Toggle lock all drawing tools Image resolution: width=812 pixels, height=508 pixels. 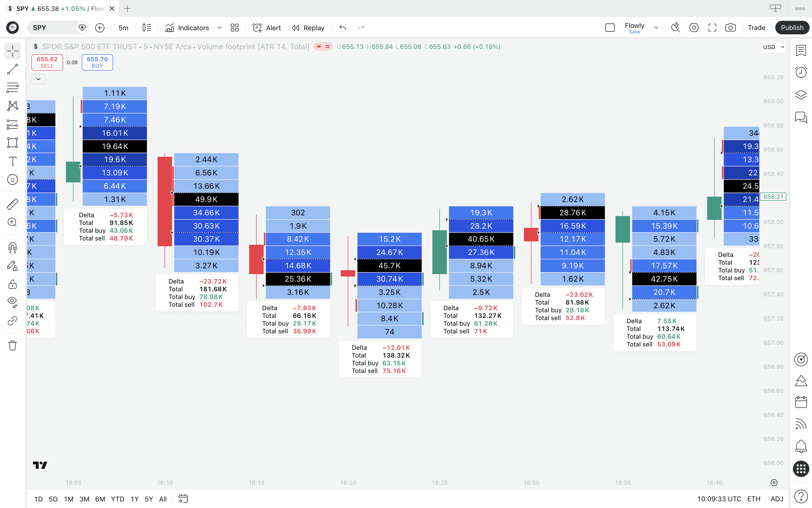point(12,284)
